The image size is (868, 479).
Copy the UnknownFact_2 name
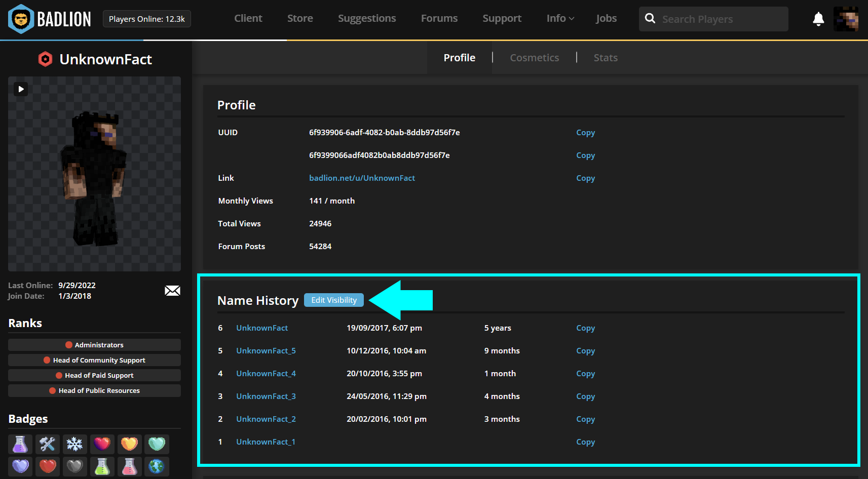coord(585,419)
